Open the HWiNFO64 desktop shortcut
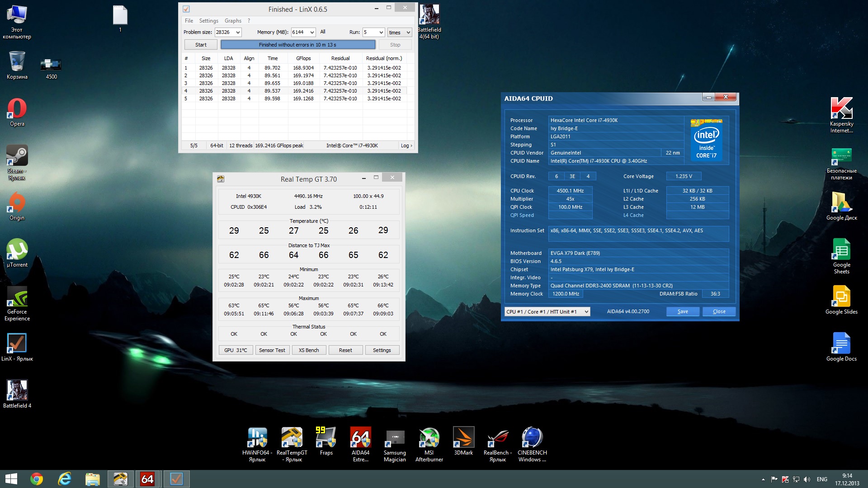The height and width of the screenshot is (488, 868). click(x=257, y=438)
